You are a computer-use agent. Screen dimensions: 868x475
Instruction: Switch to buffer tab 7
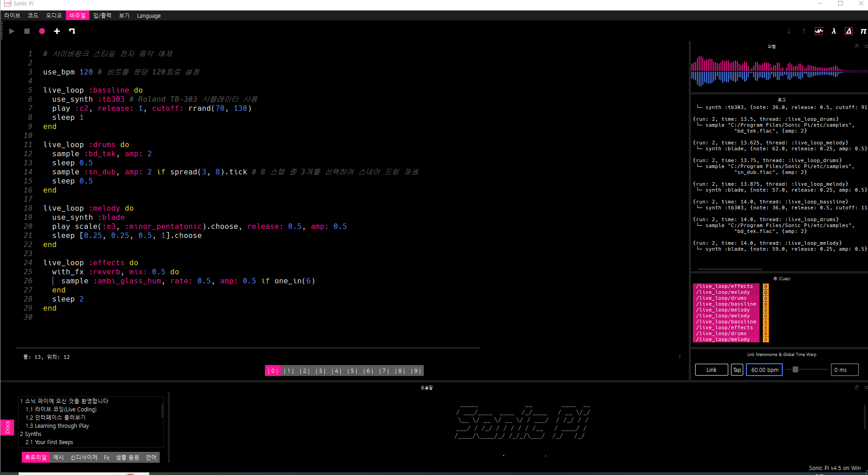coord(384,371)
